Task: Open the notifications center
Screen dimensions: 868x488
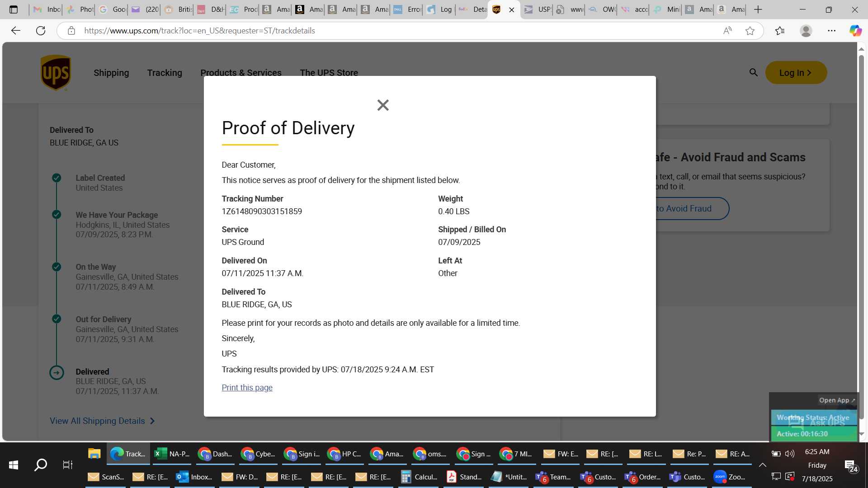Action: (851, 466)
